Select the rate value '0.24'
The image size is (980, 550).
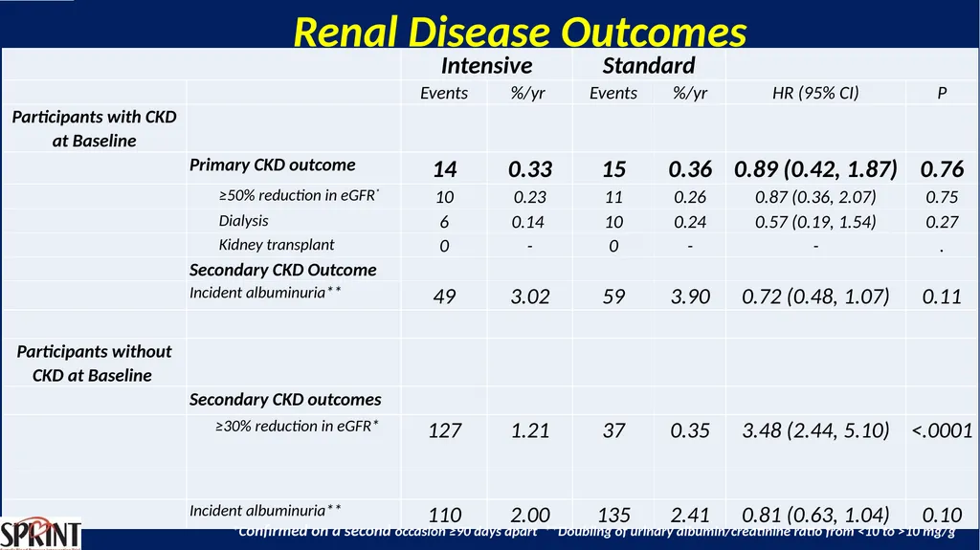tap(690, 223)
